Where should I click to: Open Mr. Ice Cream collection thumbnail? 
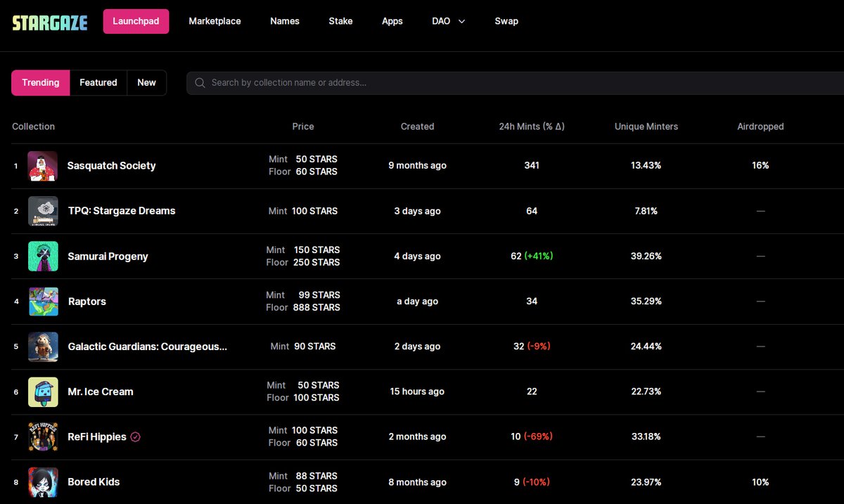(x=43, y=392)
